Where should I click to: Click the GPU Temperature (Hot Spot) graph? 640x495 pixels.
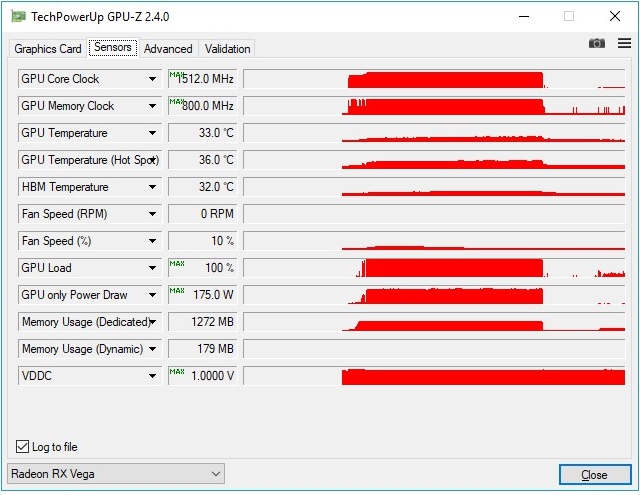(434, 160)
